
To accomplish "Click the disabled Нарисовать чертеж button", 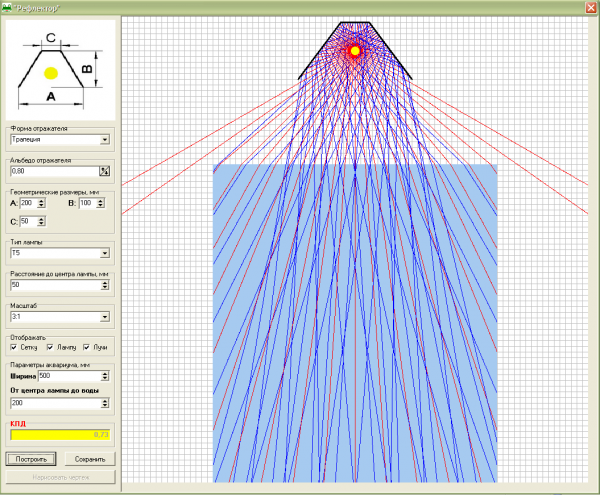I will pyautogui.click(x=60, y=477).
